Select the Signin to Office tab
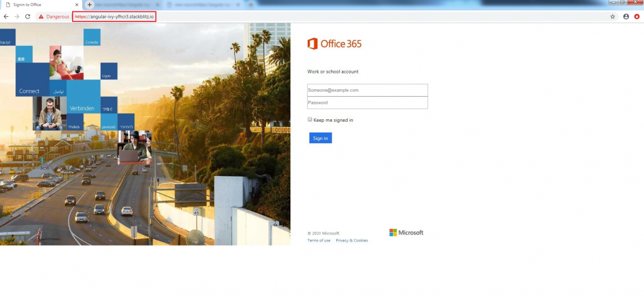Screen dimensions: 644x297 (x=36, y=5)
